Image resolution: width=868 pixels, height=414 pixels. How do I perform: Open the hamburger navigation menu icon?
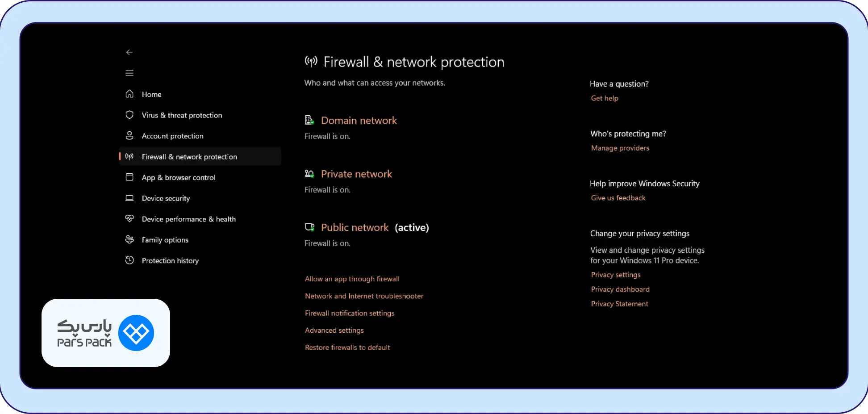[x=129, y=73]
